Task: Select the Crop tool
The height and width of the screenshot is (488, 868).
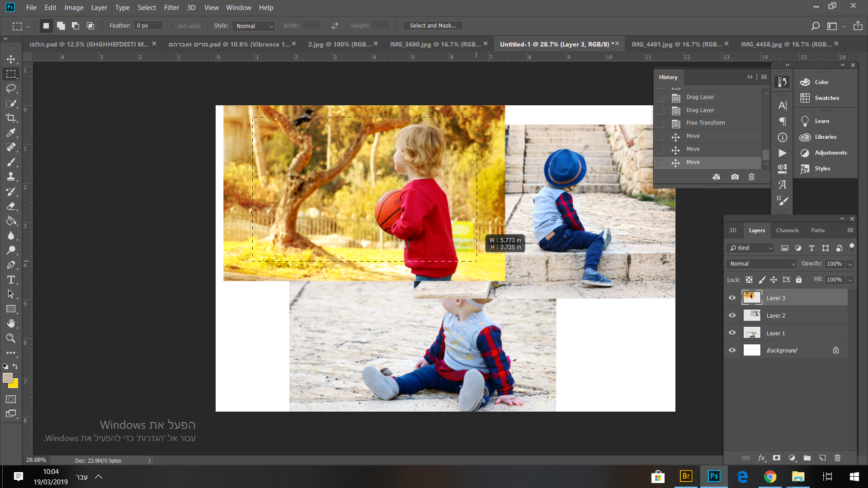Action: [x=11, y=118]
